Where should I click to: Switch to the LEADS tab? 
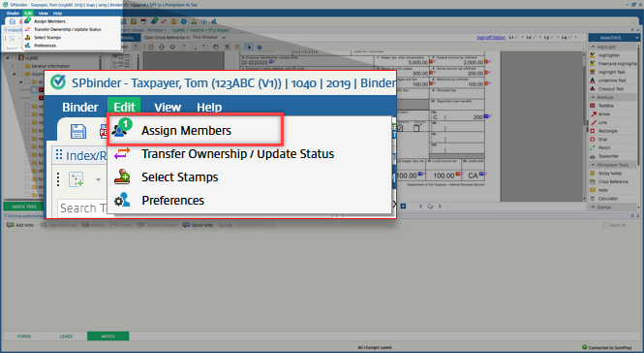click(x=66, y=337)
